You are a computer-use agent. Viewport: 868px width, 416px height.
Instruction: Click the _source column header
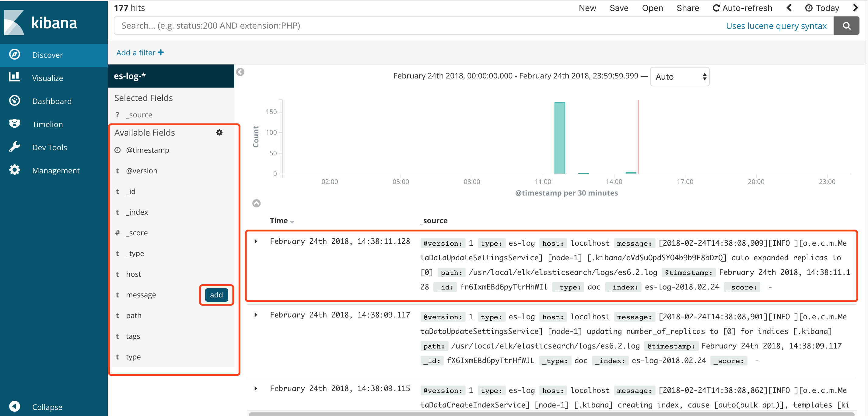click(434, 220)
